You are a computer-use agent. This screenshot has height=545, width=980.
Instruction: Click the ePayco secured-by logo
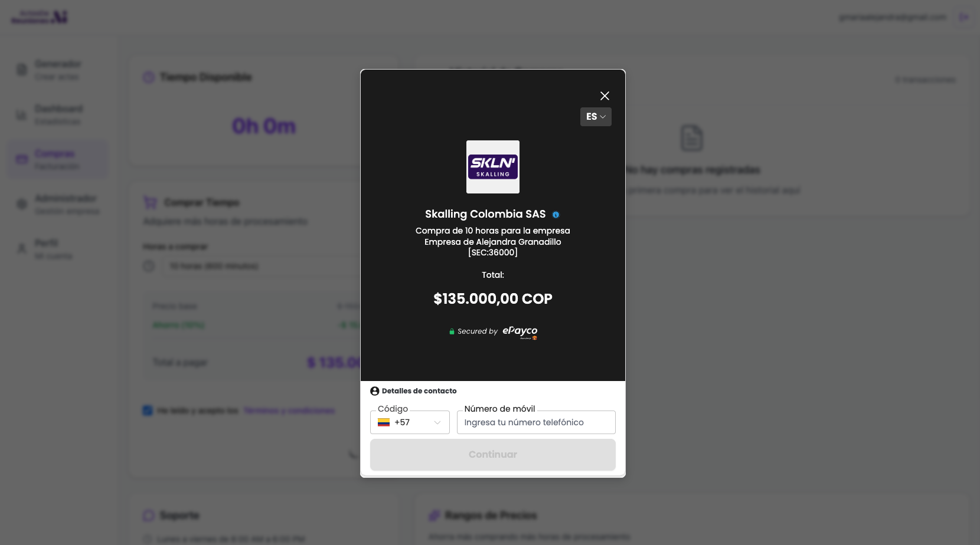(520, 331)
